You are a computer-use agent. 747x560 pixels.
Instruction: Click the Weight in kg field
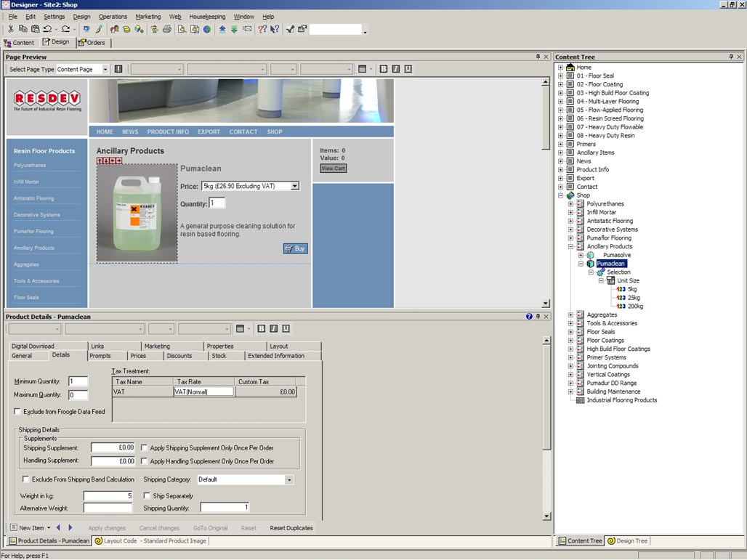pos(108,496)
